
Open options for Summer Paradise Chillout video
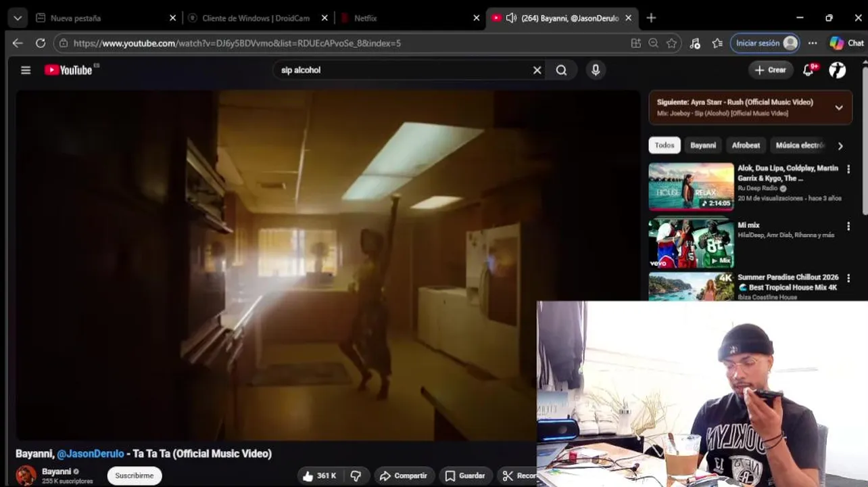click(848, 278)
